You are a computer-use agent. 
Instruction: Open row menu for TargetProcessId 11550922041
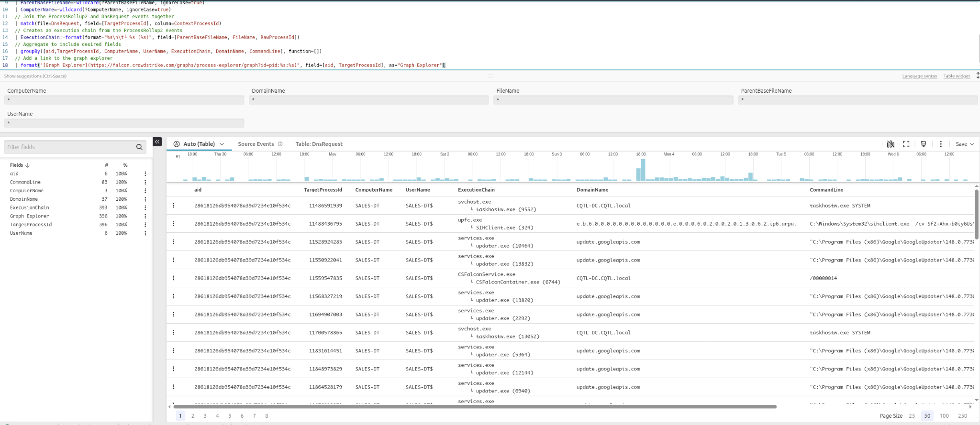[x=173, y=260]
